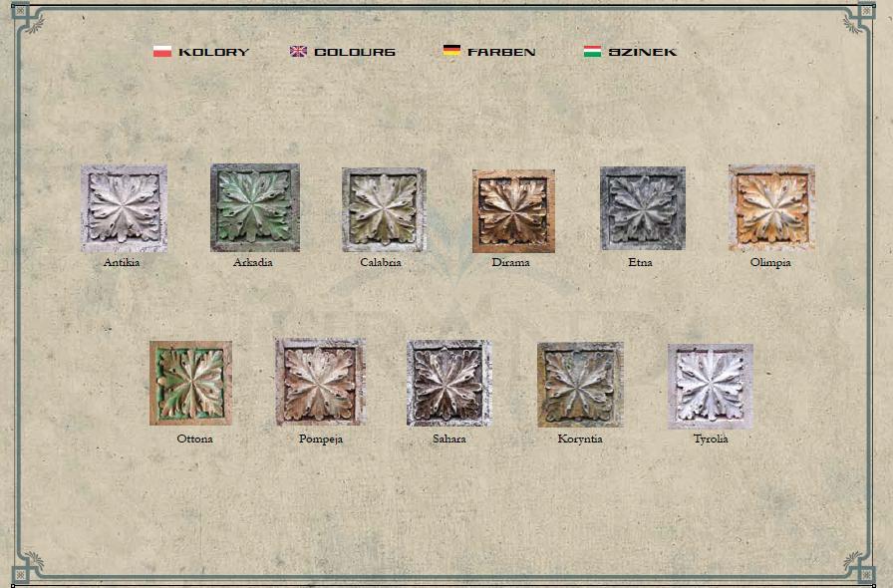Screen dimensions: 893x588
Task: Click the British flag icon
Action: (x=299, y=52)
